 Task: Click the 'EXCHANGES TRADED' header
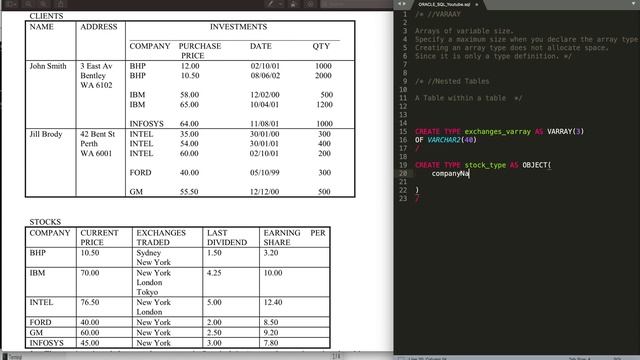pyautogui.click(x=161, y=238)
